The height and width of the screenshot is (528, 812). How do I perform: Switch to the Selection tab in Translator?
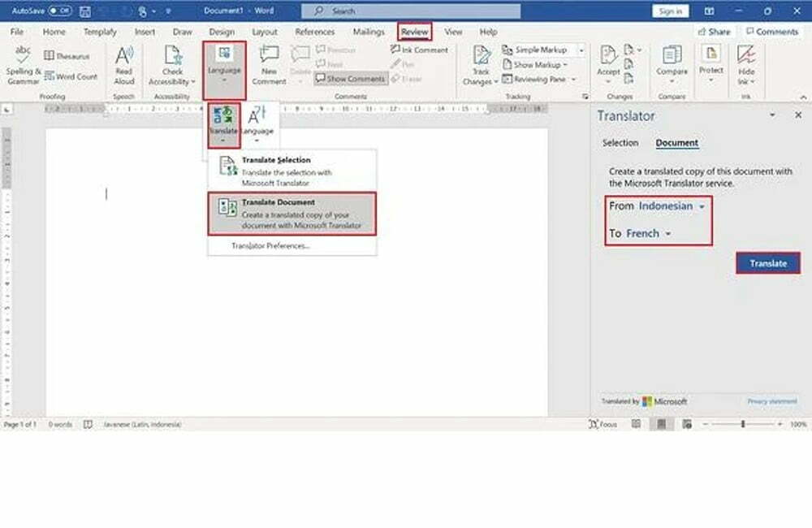point(620,143)
